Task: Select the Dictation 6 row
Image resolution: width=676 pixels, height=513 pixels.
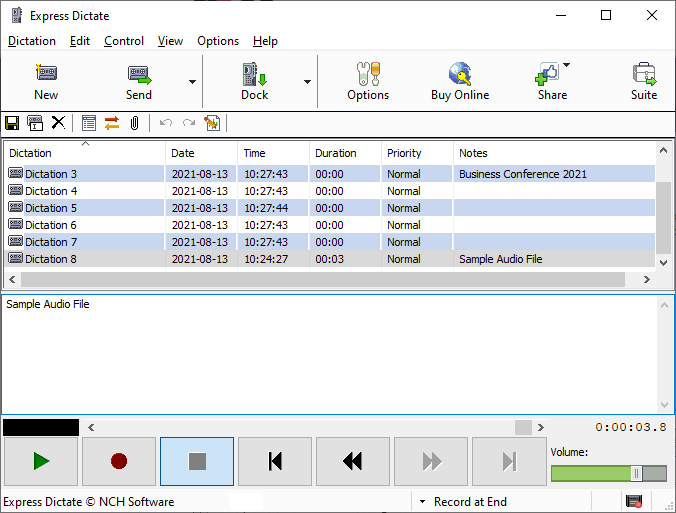Action: click(x=330, y=225)
